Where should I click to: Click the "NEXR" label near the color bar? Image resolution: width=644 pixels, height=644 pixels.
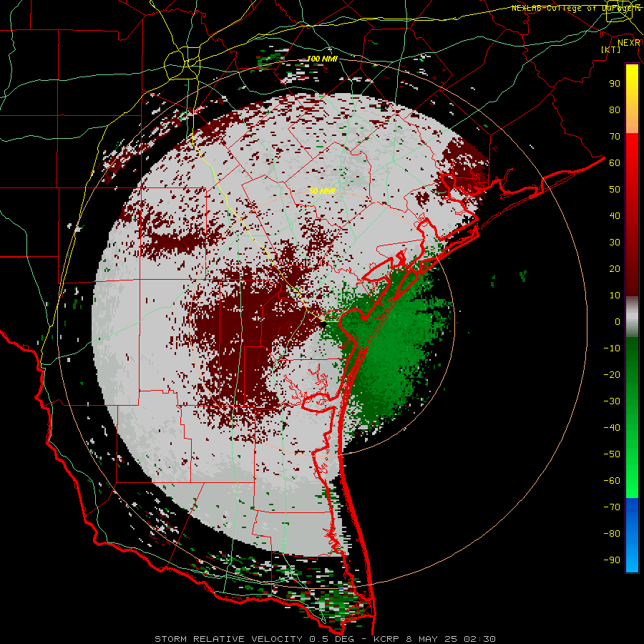click(x=629, y=43)
